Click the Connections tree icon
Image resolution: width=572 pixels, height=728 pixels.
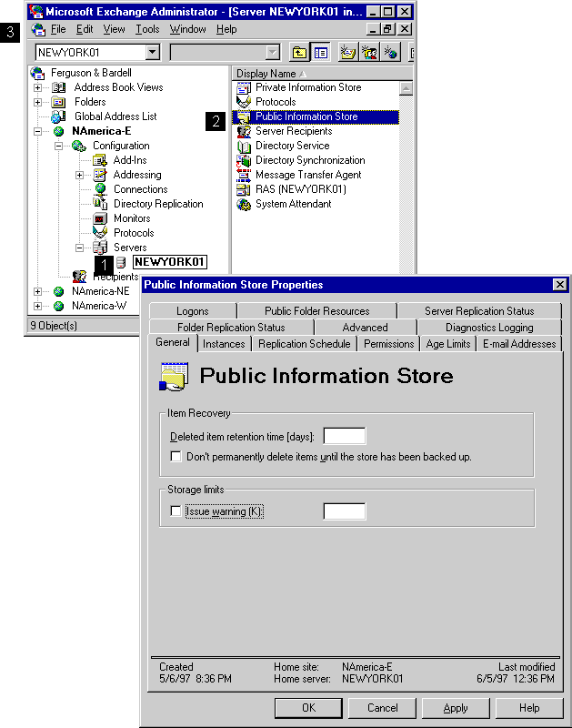[x=100, y=189]
